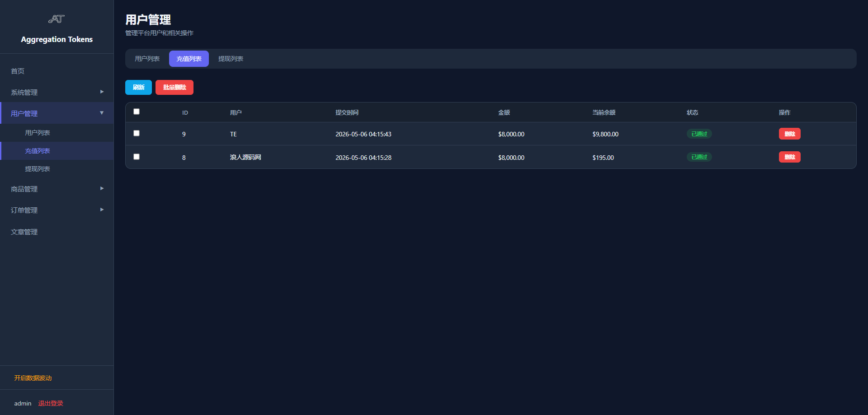Click the AT logo icon in sidebar

point(57,19)
